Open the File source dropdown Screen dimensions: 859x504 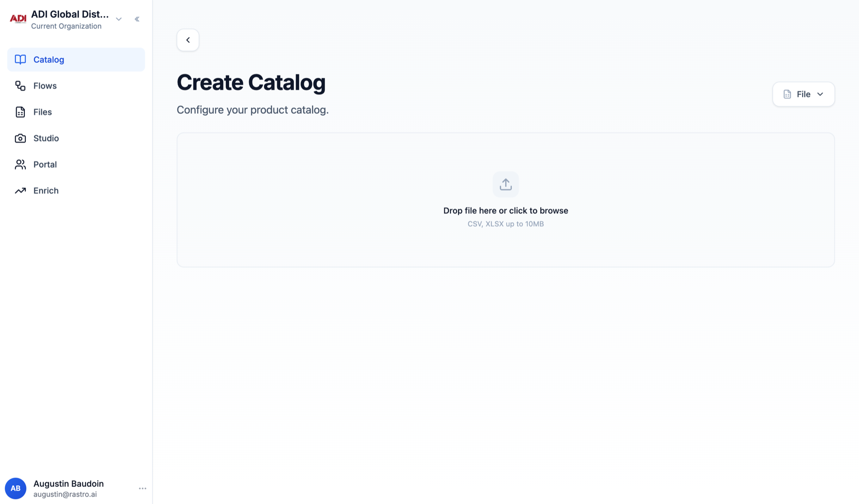click(804, 94)
